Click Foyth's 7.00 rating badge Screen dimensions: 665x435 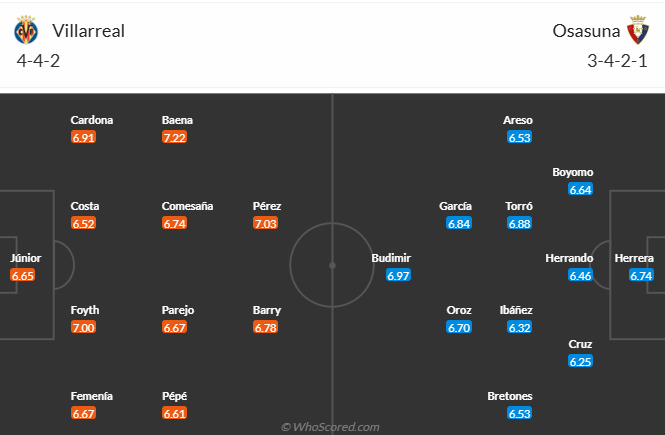point(84,327)
